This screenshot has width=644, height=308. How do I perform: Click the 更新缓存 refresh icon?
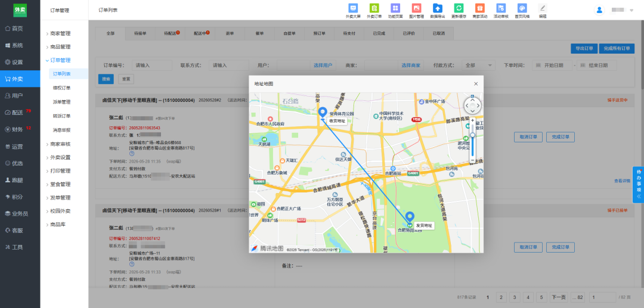pyautogui.click(x=459, y=8)
